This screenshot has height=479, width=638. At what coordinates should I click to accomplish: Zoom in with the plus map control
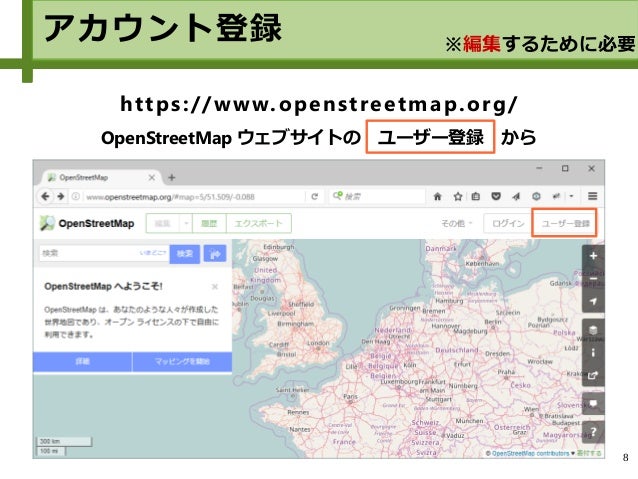click(593, 256)
